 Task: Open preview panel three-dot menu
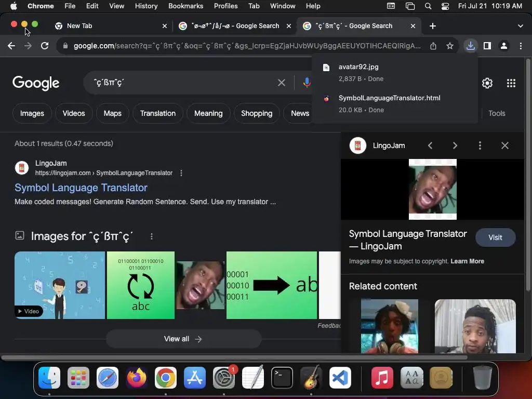(480, 145)
